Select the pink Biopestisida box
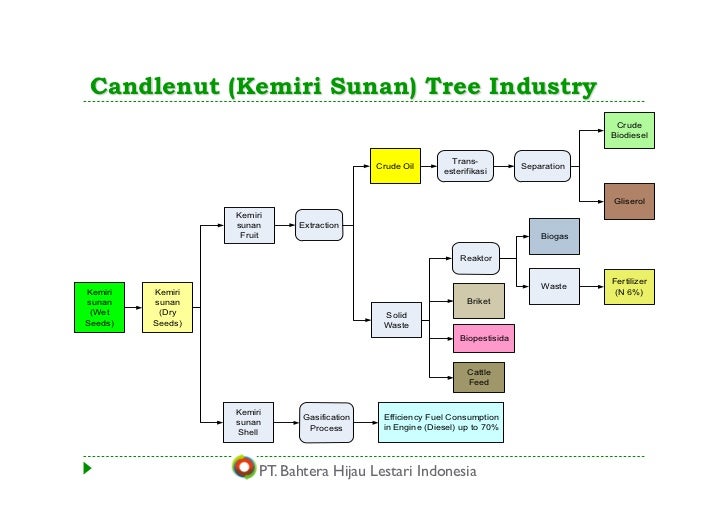This screenshot has width=728, height=515. click(x=484, y=339)
